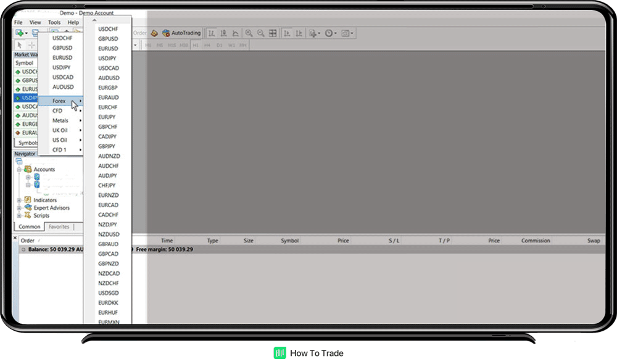The width and height of the screenshot is (617, 364).
Task: Select the H1 timeframe button
Action: coord(195,45)
